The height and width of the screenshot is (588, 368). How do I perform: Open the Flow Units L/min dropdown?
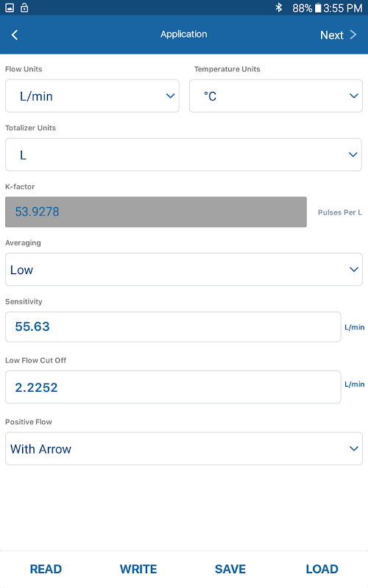click(92, 96)
